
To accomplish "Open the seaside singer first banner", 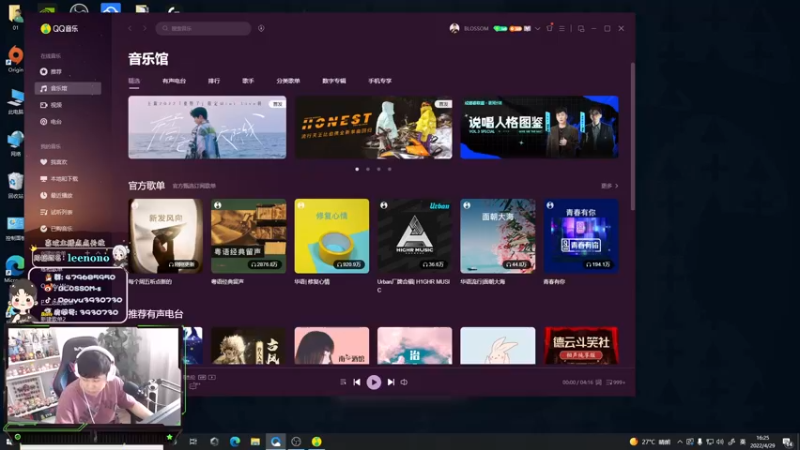I will coord(207,127).
